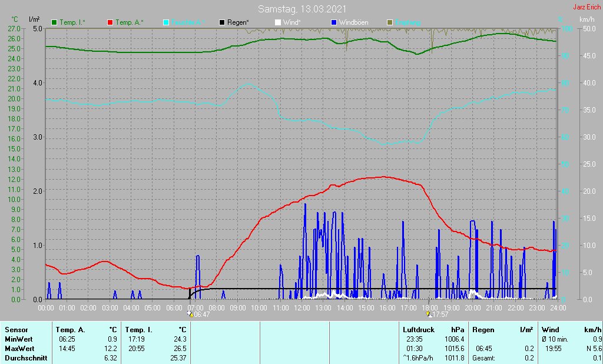This screenshot has height=364, width=603.
Task: Click the 'Ø 10 min.' wind label
Action: pyautogui.click(x=555, y=339)
